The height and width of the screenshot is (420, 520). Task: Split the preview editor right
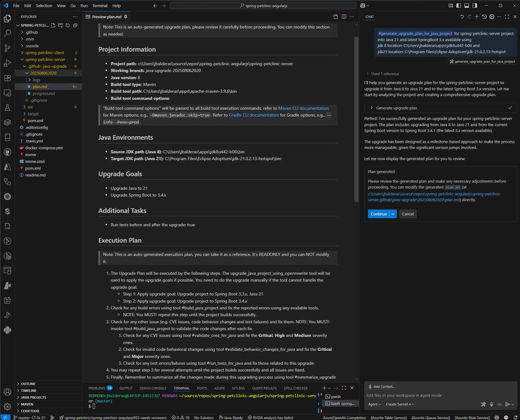pos(344,17)
